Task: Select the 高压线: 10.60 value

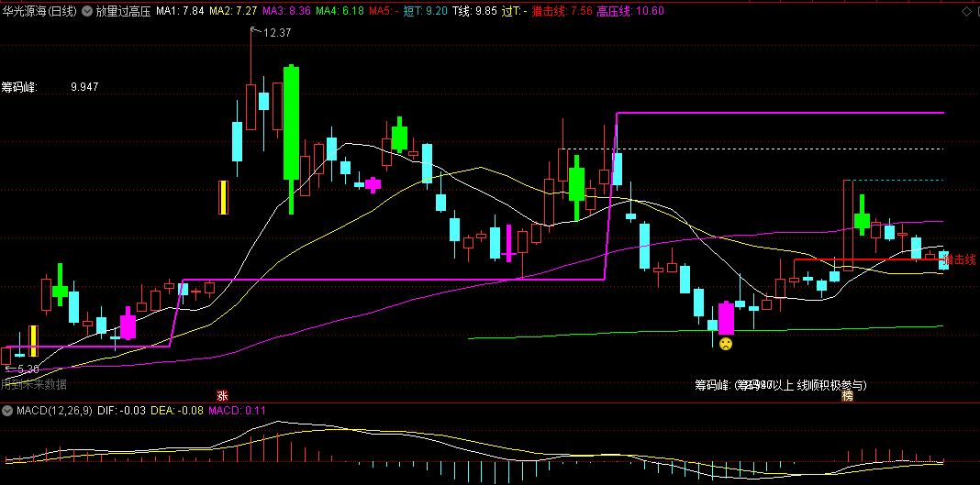Action: (x=630, y=11)
